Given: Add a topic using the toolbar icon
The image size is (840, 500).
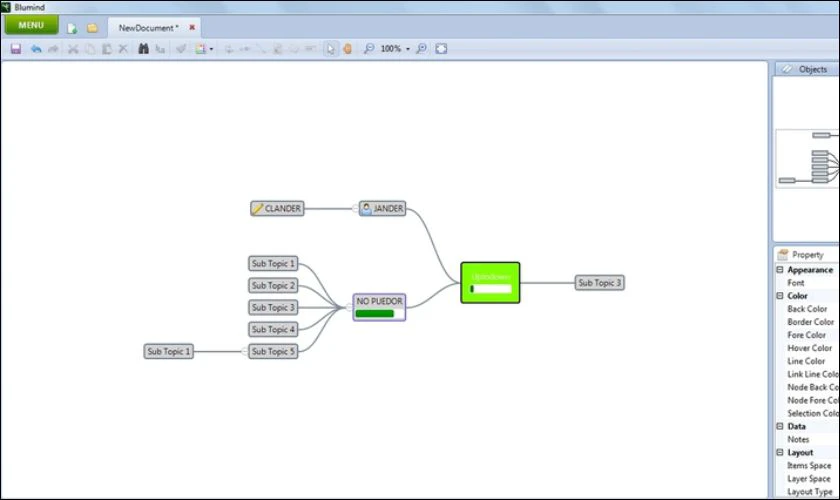Looking at the screenshot, I should [229, 49].
